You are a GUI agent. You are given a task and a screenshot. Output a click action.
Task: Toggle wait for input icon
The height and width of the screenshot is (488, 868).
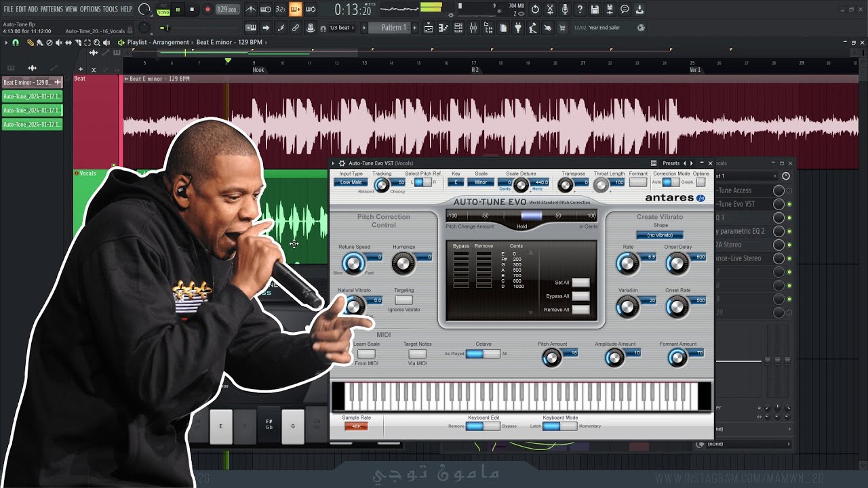pyautogui.click(x=266, y=9)
